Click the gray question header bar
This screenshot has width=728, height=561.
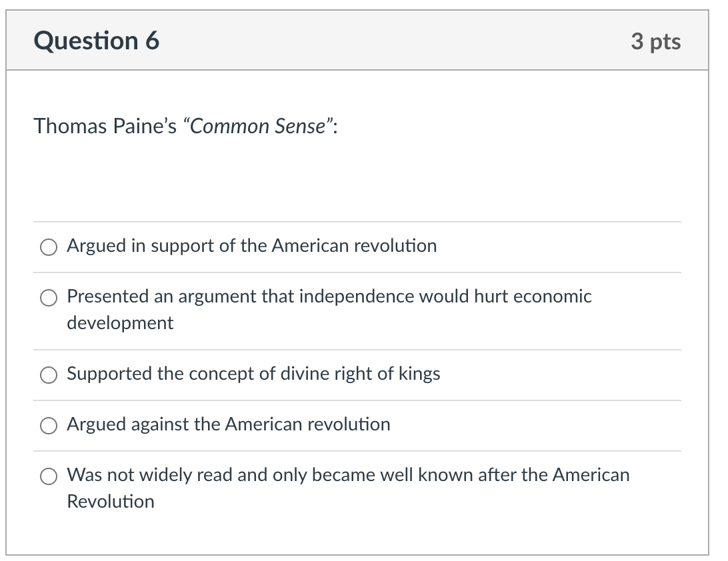click(x=364, y=41)
